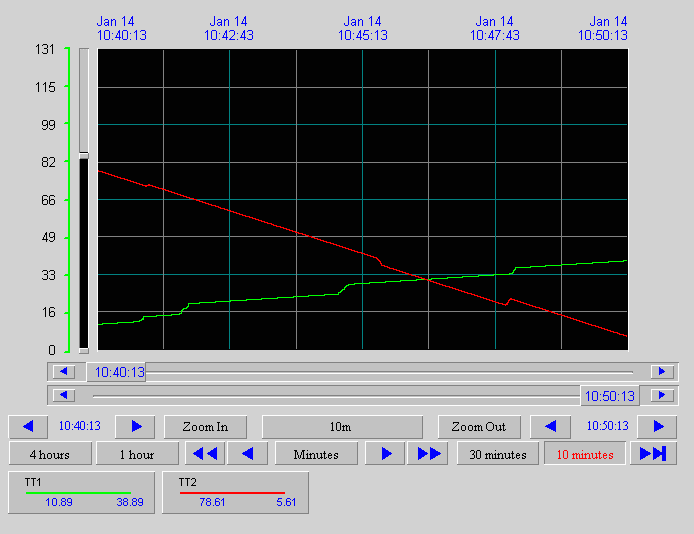Step forward with single right arrow beside Minutes

click(x=385, y=454)
